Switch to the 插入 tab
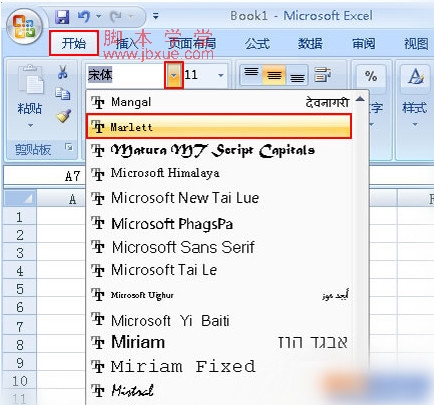The height and width of the screenshot is (405, 434). [x=128, y=43]
